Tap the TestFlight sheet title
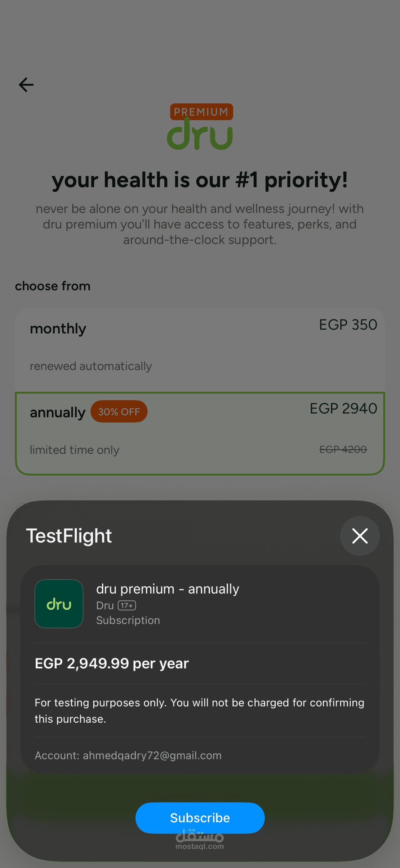 69,536
